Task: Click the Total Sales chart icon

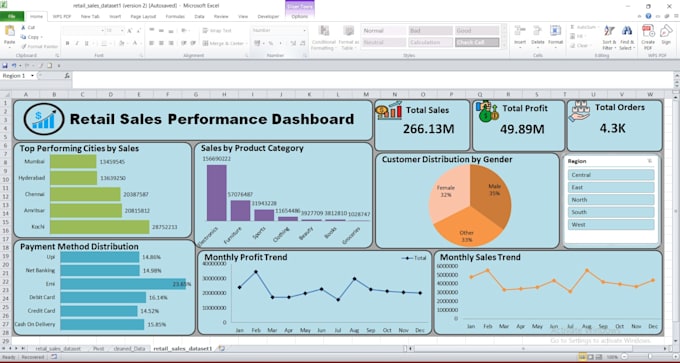Action: [x=389, y=111]
